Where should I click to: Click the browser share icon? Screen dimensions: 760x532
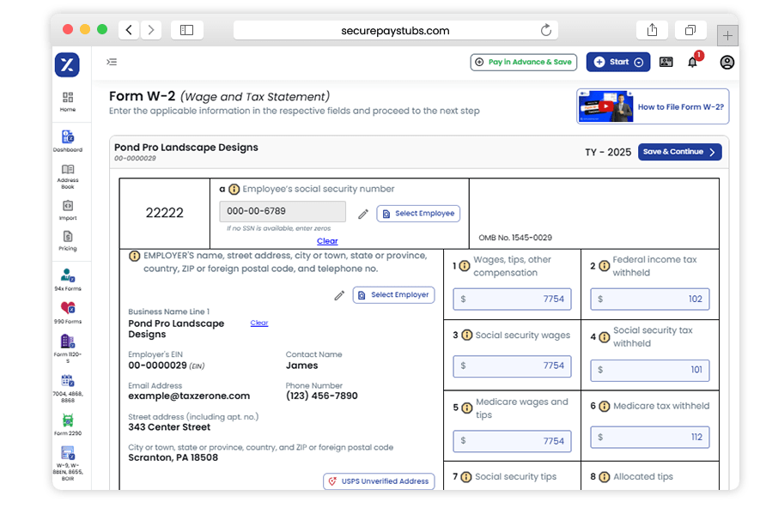[x=652, y=30]
